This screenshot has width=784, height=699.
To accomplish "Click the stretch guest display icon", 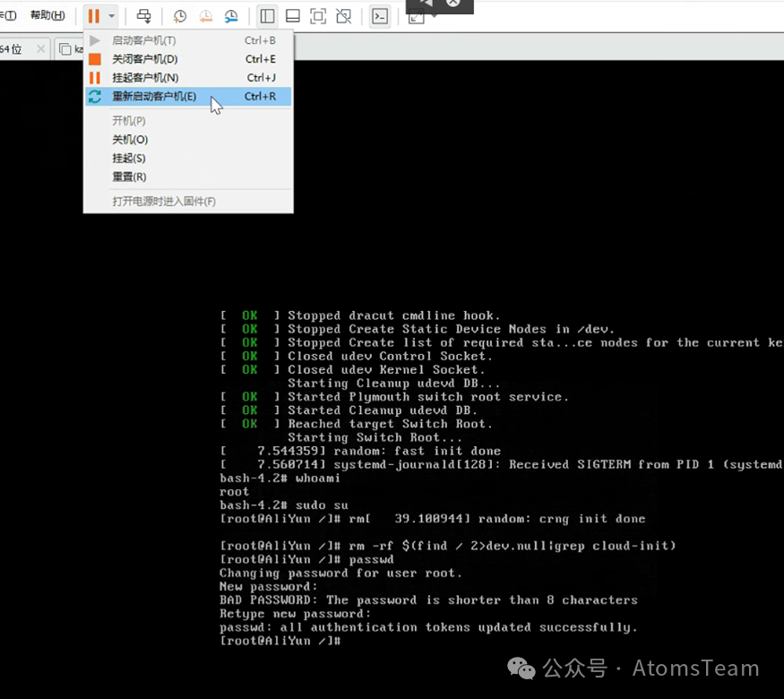I will click(x=416, y=17).
